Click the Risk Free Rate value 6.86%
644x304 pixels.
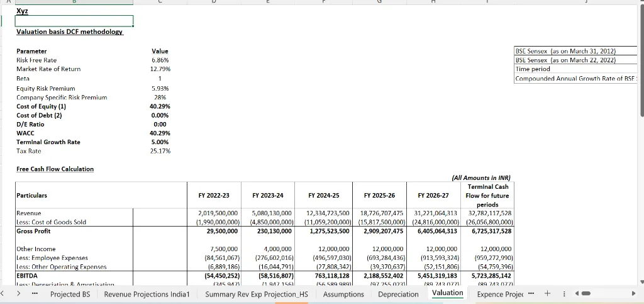160,60
